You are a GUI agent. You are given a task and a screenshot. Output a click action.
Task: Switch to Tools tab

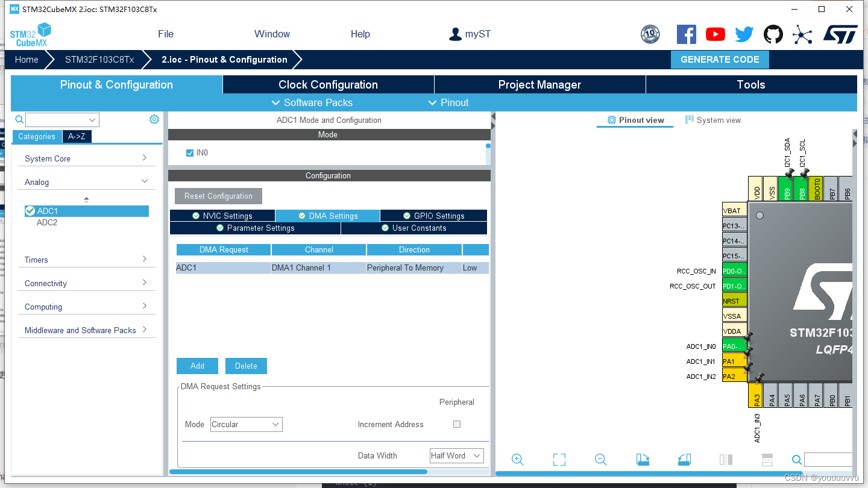tap(751, 85)
